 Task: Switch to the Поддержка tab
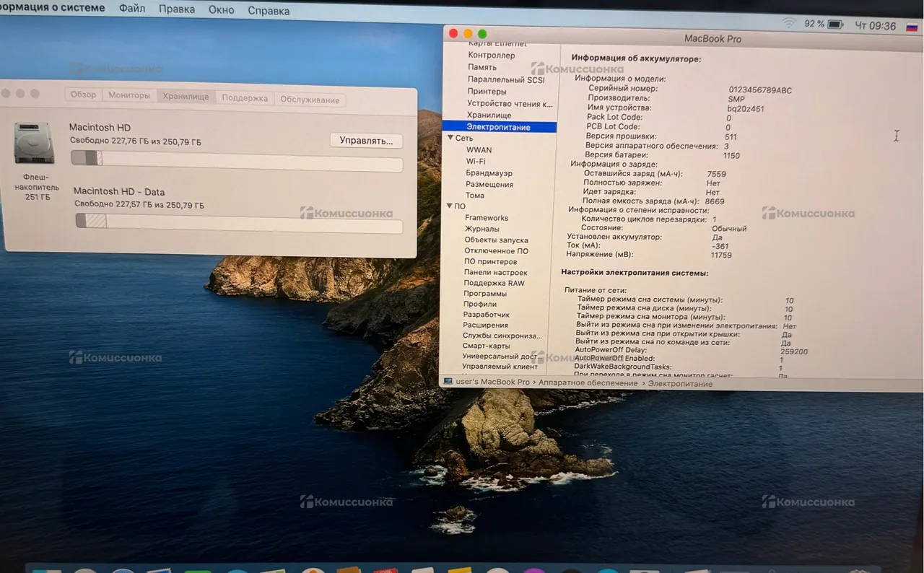(245, 98)
